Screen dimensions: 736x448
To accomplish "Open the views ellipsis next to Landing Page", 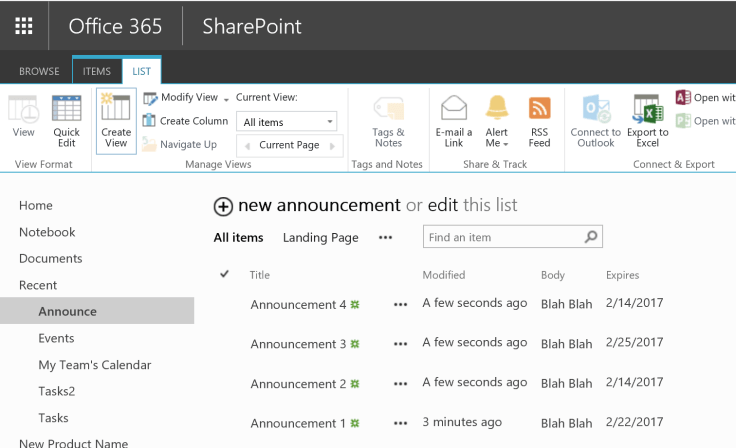I will click(x=385, y=238).
